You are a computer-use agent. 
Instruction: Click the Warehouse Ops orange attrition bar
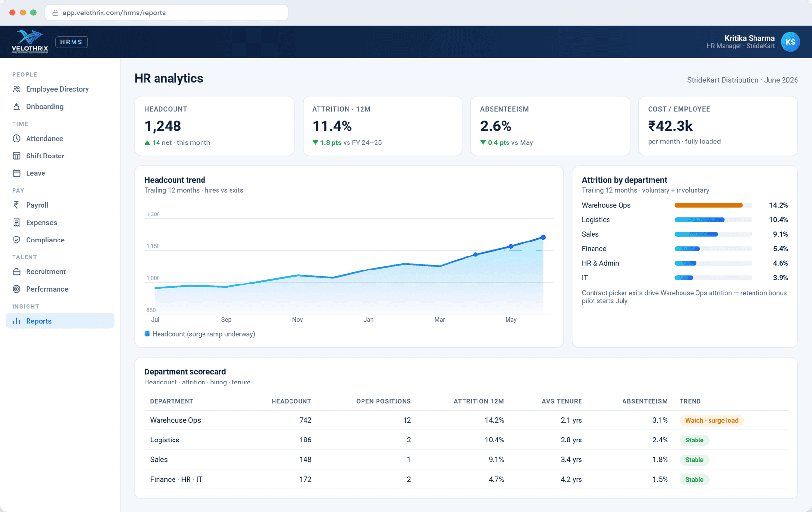click(x=709, y=205)
